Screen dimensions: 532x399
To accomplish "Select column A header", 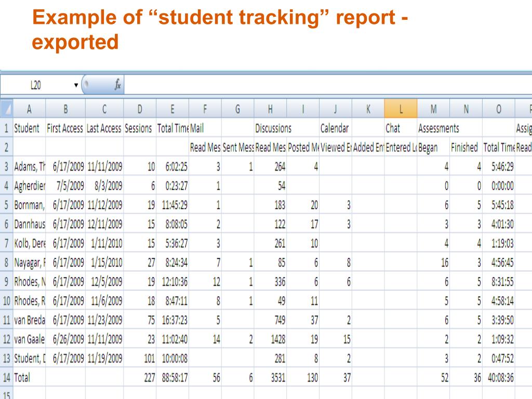I will 29,109.
